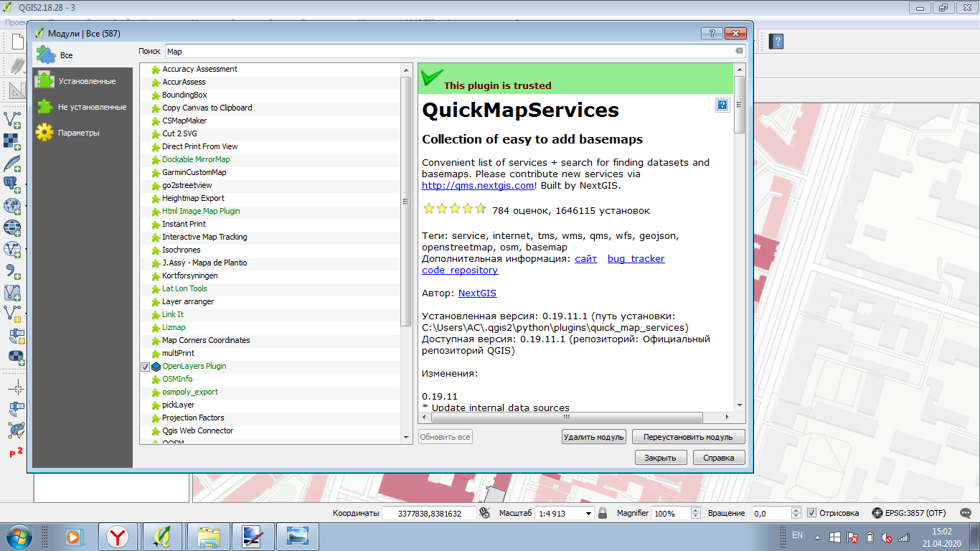
Task: Switch to the Все tab
Action: tap(83, 55)
